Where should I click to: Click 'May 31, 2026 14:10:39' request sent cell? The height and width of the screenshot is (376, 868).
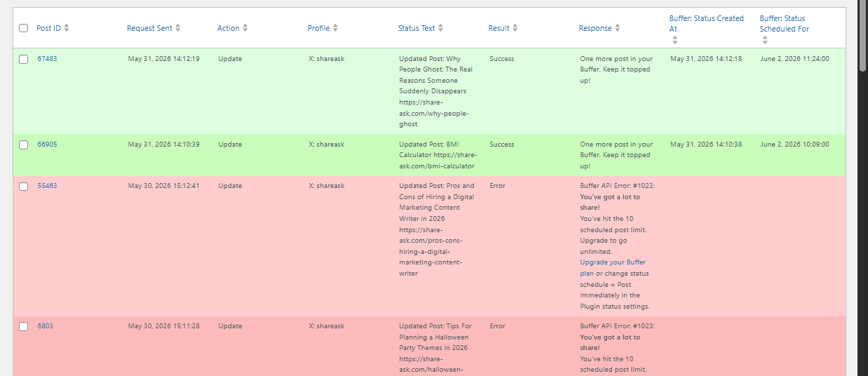pos(163,145)
